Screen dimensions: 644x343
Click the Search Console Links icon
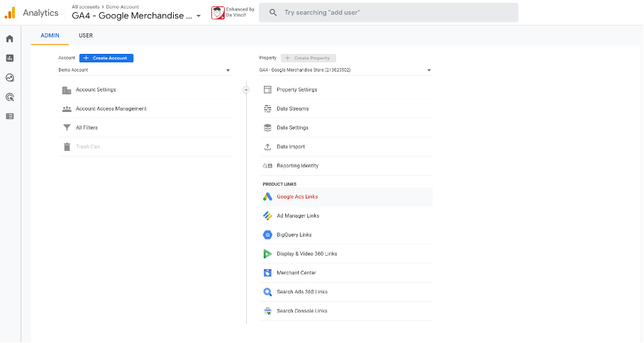[x=267, y=311]
